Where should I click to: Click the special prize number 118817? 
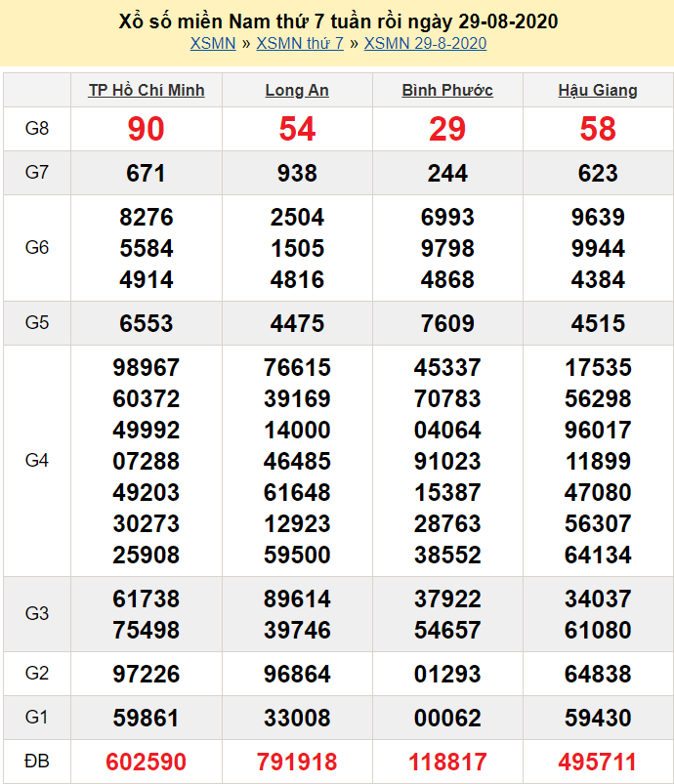click(447, 762)
